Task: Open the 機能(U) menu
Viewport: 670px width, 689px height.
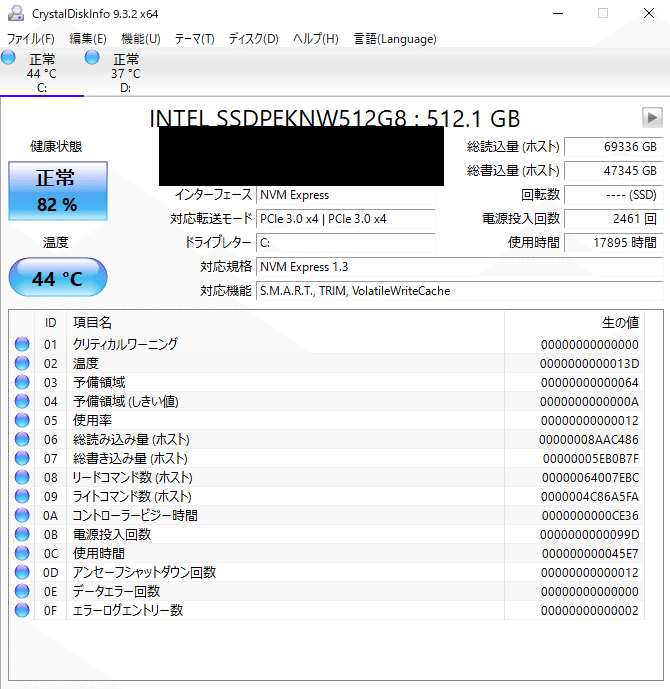Action: coord(141,39)
